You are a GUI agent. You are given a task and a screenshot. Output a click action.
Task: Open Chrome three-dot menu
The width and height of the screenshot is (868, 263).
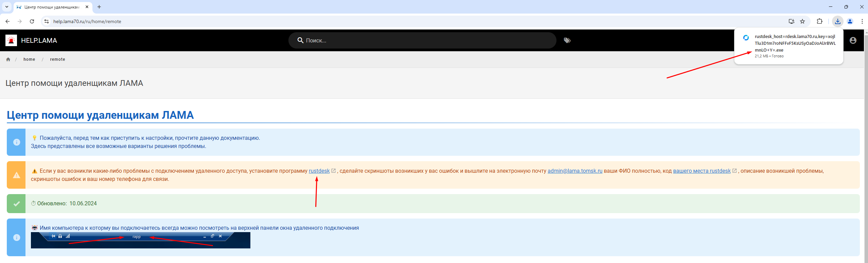[x=862, y=21]
